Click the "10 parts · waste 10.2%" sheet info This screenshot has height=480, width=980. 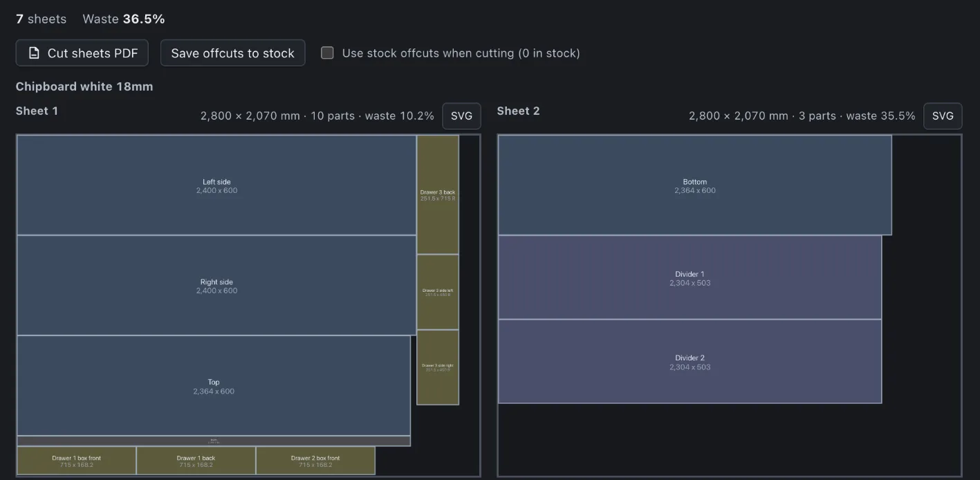[x=373, y=116]
